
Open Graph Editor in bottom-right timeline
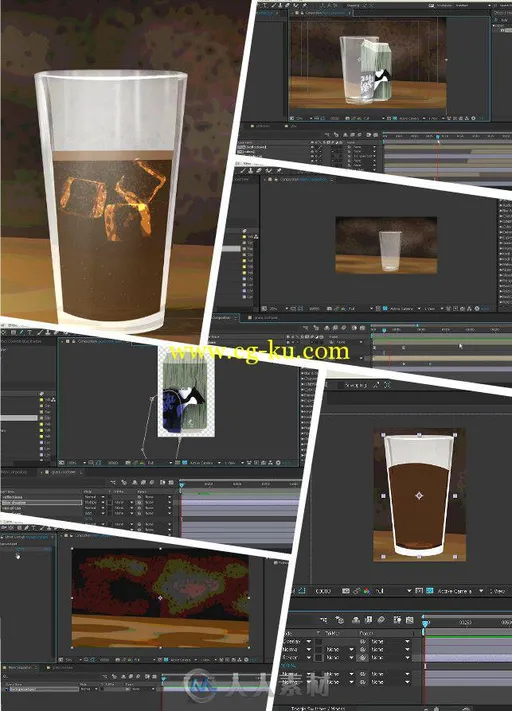[x=410, y=620]
